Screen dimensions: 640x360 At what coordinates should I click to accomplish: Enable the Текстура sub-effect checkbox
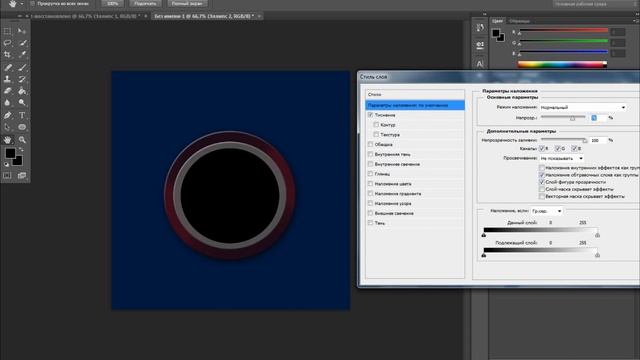(x=376, y=135)
